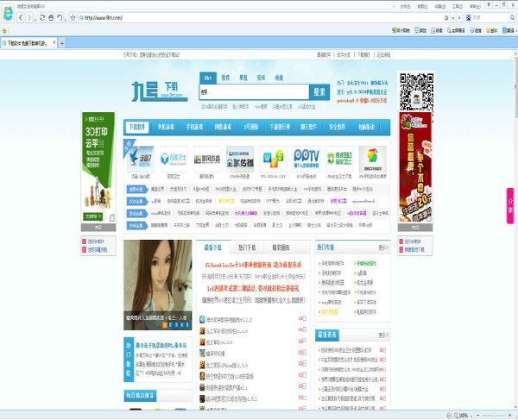Open the 百度卫士 app thumbnail
This screenshot has height=420, width=518.
pos(174,159)
